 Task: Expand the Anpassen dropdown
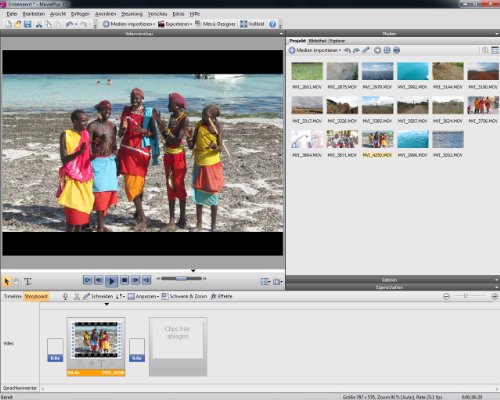pos(143,296)
